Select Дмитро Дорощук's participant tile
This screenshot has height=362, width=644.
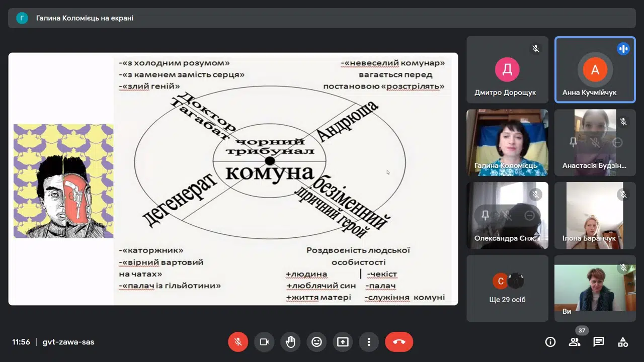pos(507,70)
